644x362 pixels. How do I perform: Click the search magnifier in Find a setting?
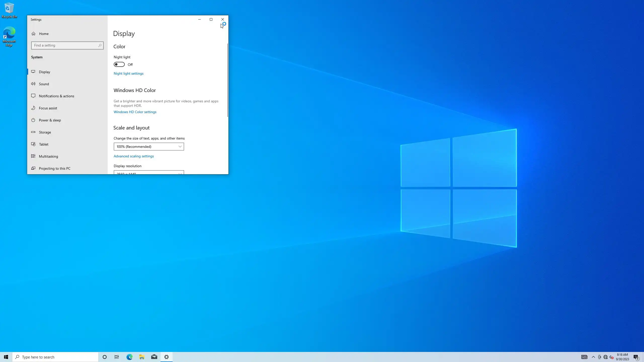(100, 46)
